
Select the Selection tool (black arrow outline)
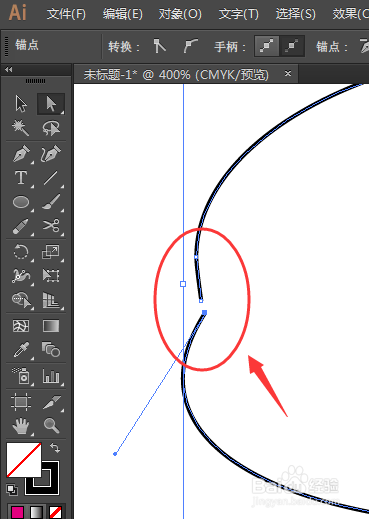point(21,104)
